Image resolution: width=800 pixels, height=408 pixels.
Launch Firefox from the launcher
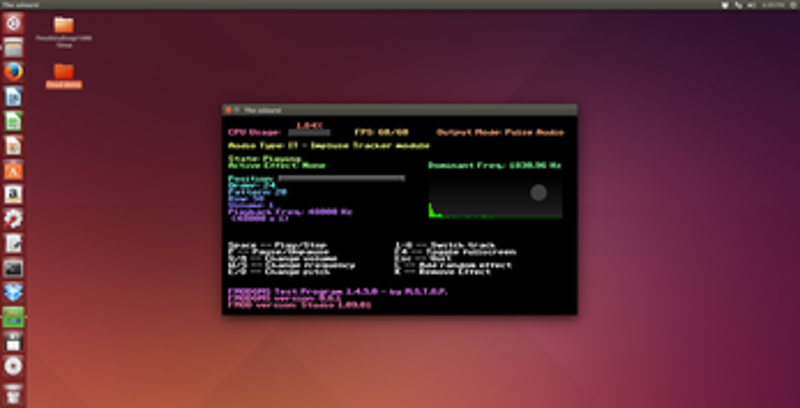[13, 72]
